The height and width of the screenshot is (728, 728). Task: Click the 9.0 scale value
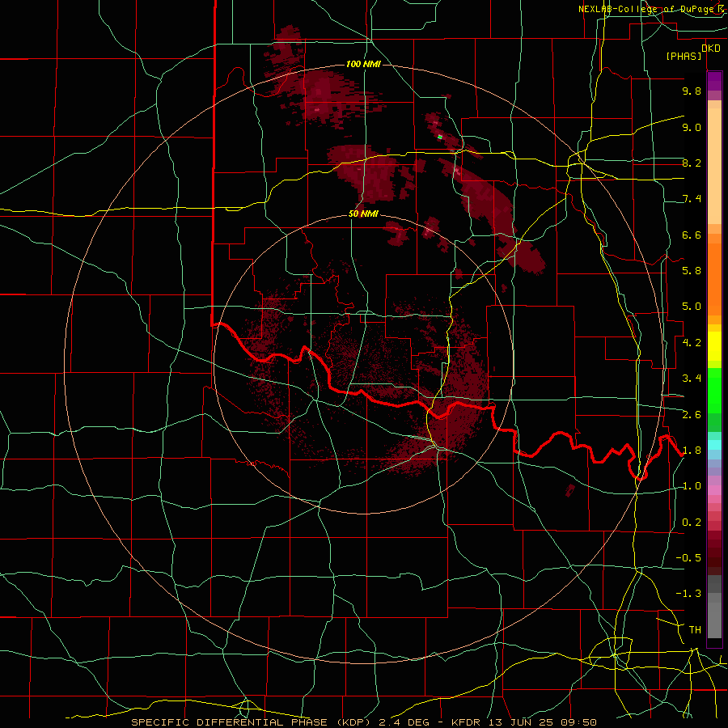coord(692,127)
